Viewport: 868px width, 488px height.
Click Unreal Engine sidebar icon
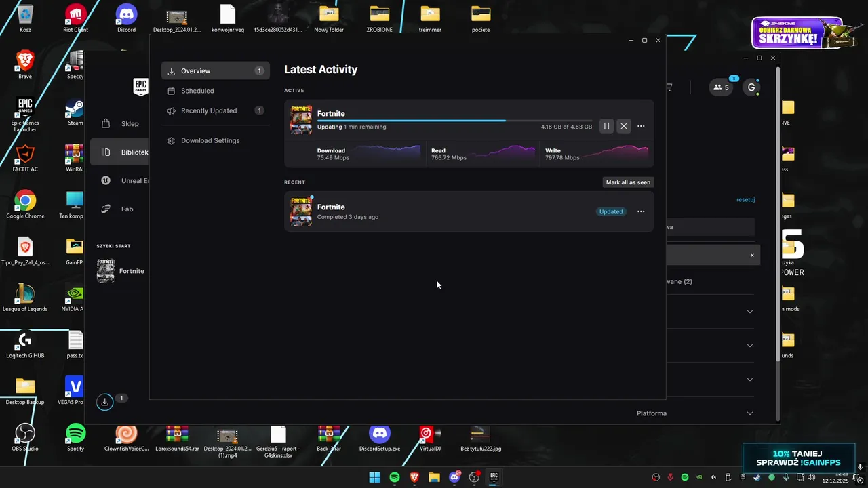[x=106, y=180]
